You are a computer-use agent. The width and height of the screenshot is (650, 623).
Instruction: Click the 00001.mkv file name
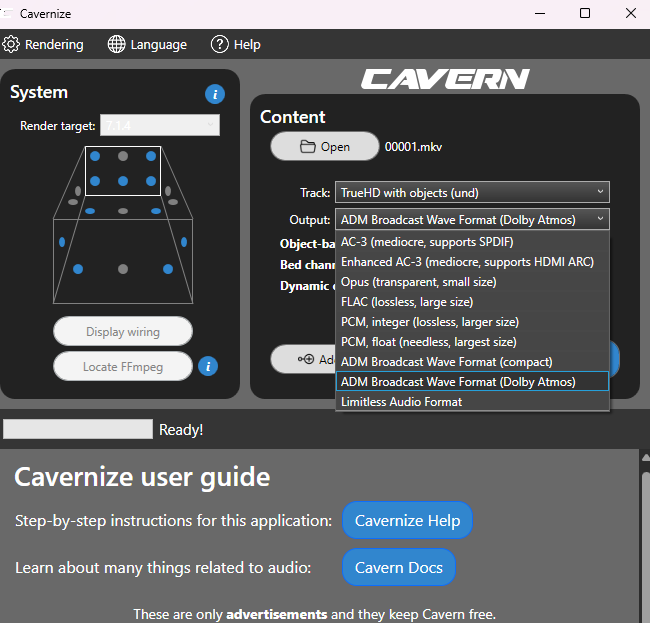click(413, 147)
